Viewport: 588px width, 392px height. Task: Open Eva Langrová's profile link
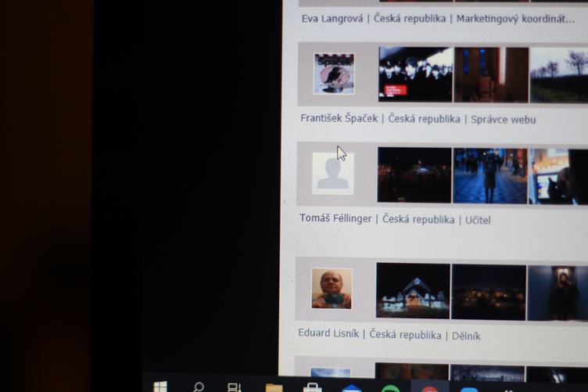tap(332, 19)
